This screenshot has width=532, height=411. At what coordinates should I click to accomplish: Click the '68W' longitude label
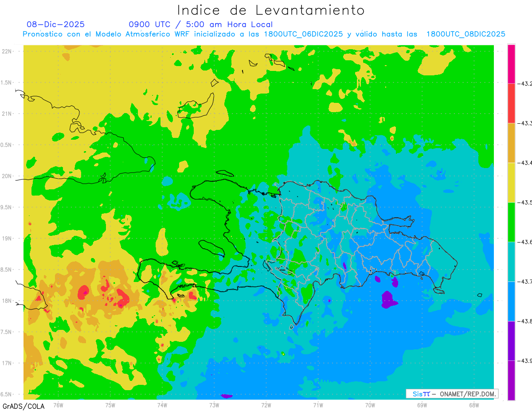coord(474,405)
